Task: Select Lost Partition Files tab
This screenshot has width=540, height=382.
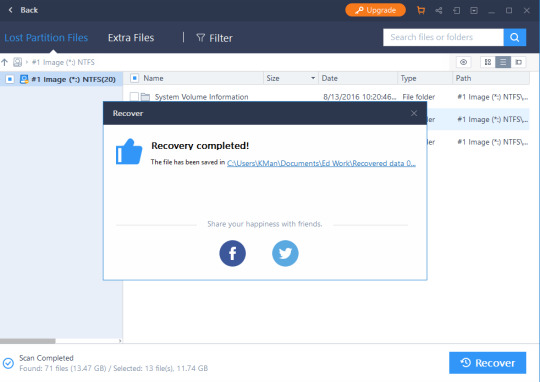Action: click(46, 38)
